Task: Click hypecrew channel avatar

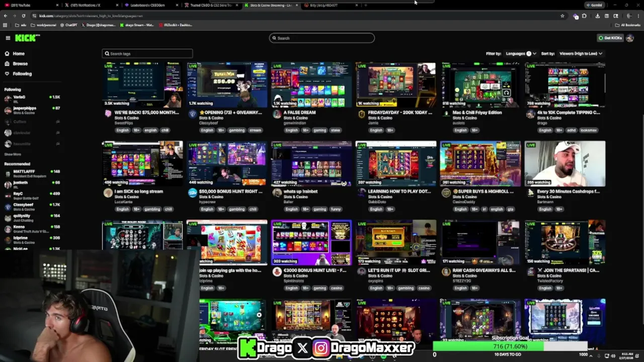Action: pos(192,193)
